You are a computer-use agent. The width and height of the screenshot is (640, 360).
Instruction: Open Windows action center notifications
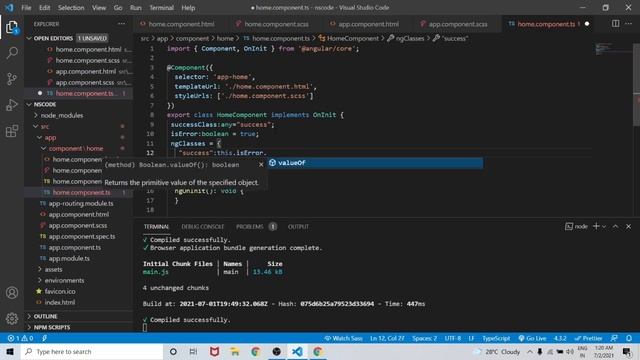627,351
